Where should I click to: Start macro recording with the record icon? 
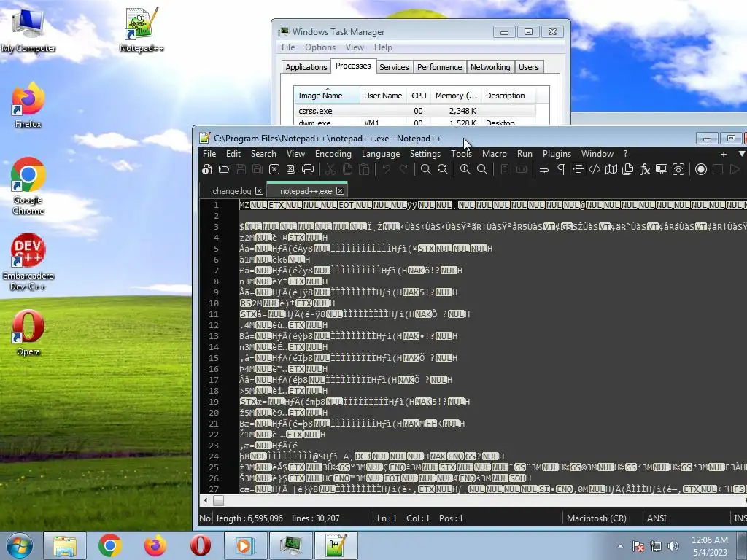click(701, 169)
